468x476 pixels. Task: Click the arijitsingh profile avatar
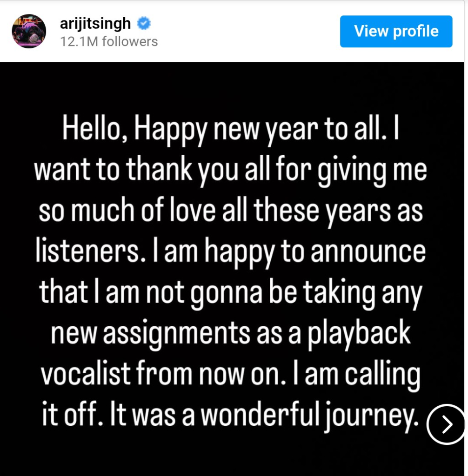click(29, 31)
